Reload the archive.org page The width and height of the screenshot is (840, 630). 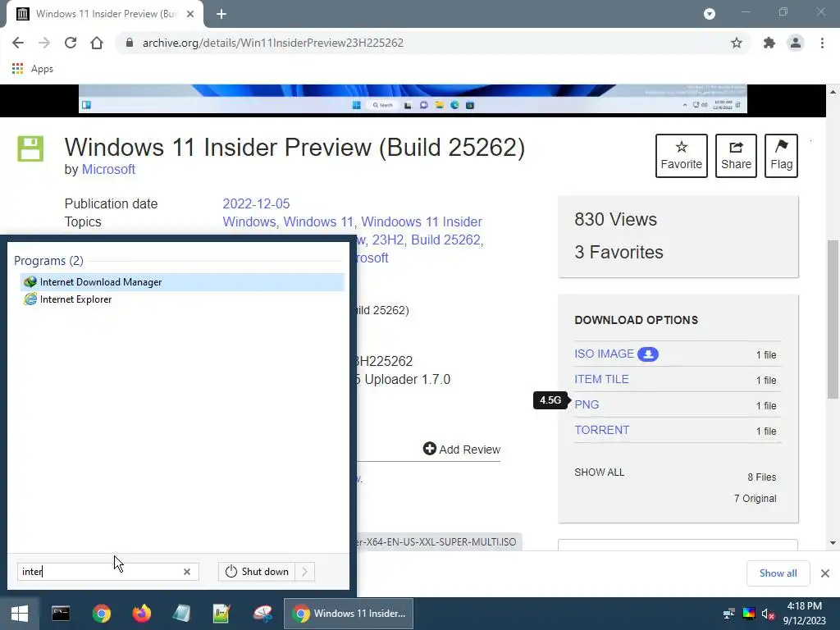pyautogui.click(x=71, y=43)
